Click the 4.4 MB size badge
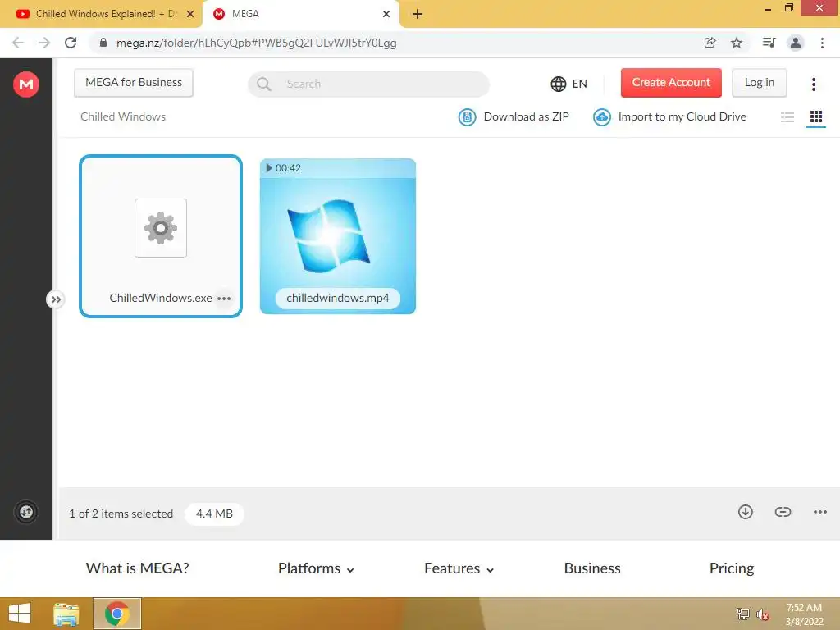 tap(214, 514)
